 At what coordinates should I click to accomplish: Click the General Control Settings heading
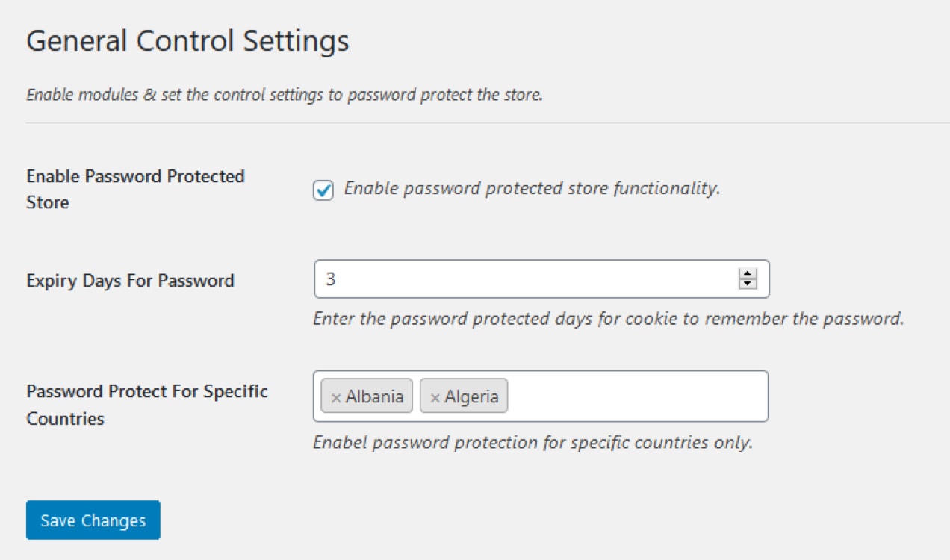(187, 41)
